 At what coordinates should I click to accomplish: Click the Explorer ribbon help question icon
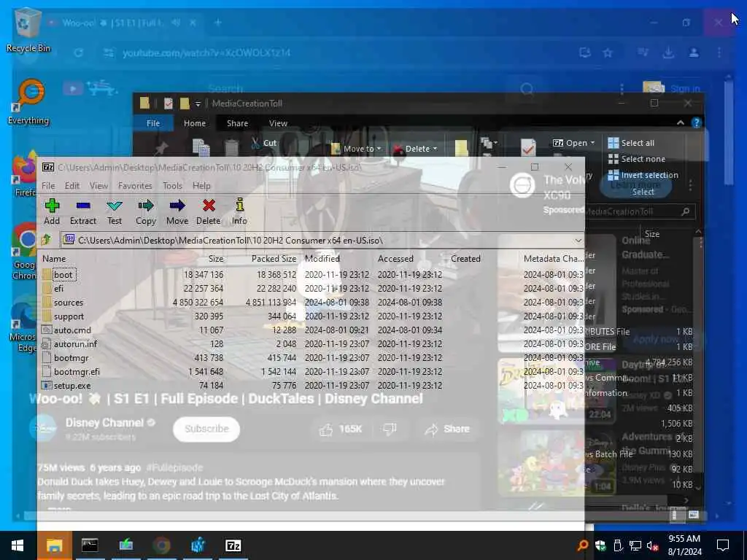(696, 122)
